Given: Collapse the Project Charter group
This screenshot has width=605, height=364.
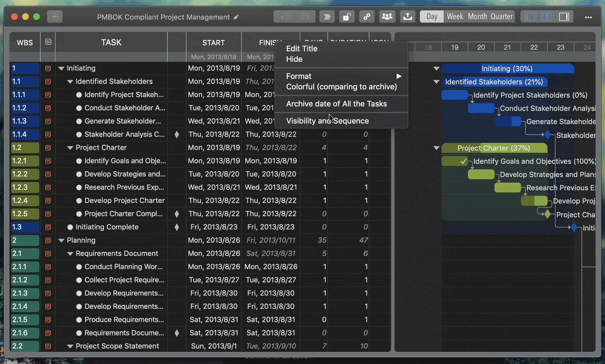Looking at the screenshot, I should point(70,148).
